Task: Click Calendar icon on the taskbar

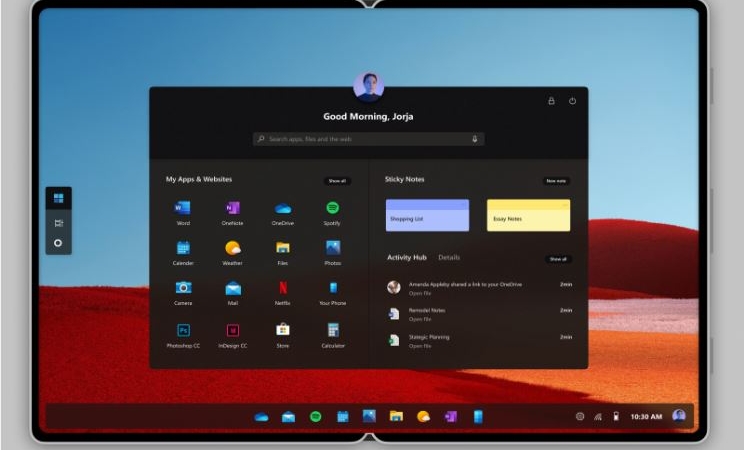Action: (x=343, y=417)
